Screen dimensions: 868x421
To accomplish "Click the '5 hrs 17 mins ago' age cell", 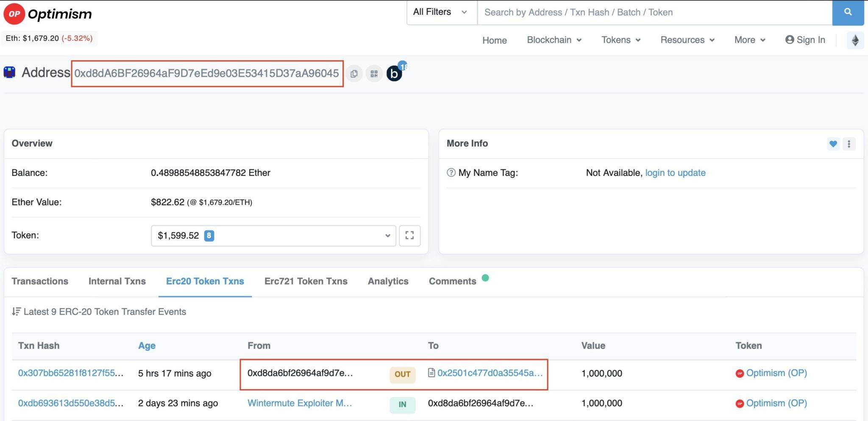I will tap(175, 374).
